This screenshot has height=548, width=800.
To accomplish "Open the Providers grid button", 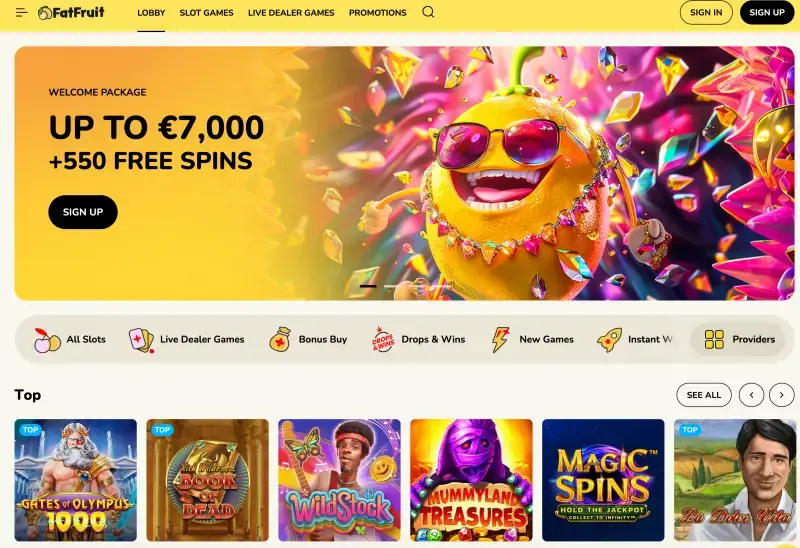I will tap(738, 339).
